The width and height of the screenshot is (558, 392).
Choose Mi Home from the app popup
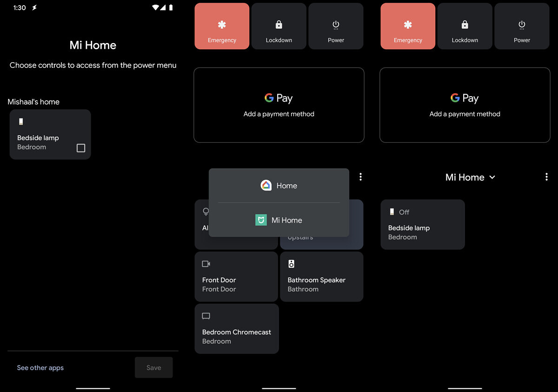pyautogui.click(x=279, y=220)
